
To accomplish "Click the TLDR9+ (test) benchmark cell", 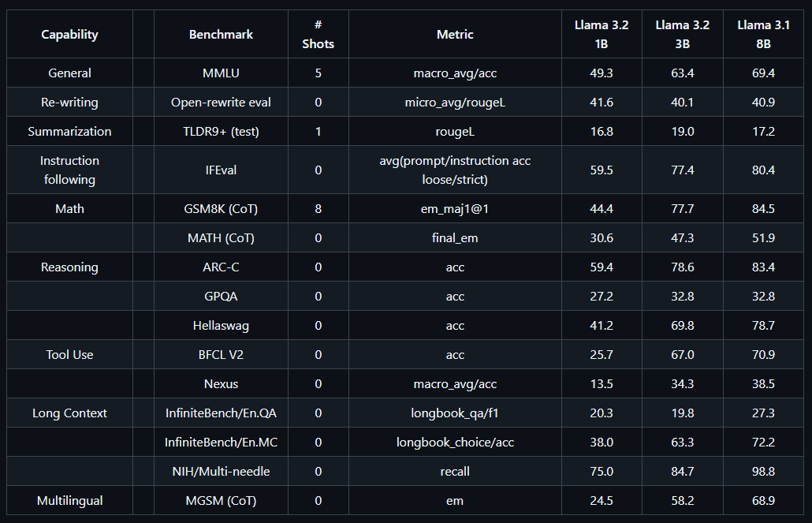I will [x=221, y=132].
